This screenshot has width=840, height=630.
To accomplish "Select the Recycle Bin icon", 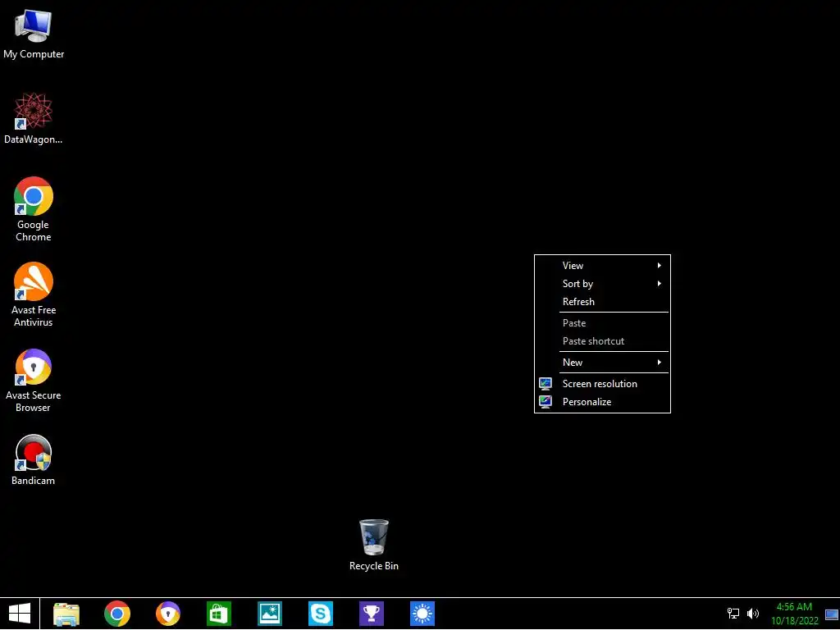I will coord(374,545).
